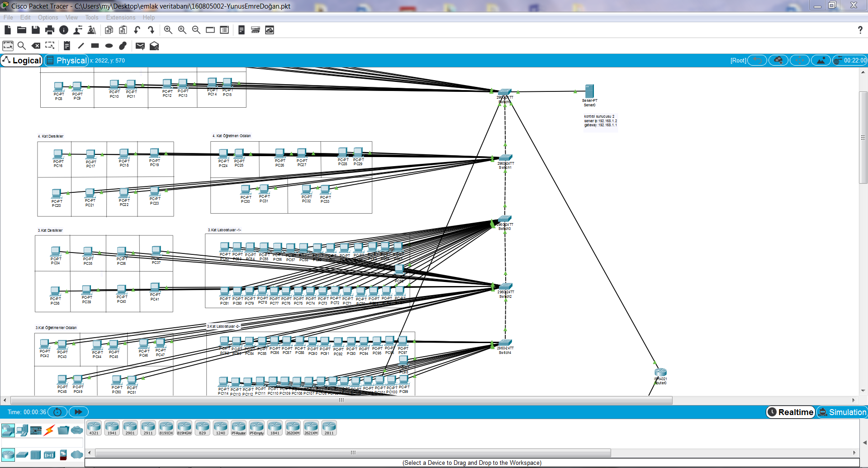Select the Draw Ellipse tool
This screenshot has height=468, width=868.
click(x=109, y=46)
